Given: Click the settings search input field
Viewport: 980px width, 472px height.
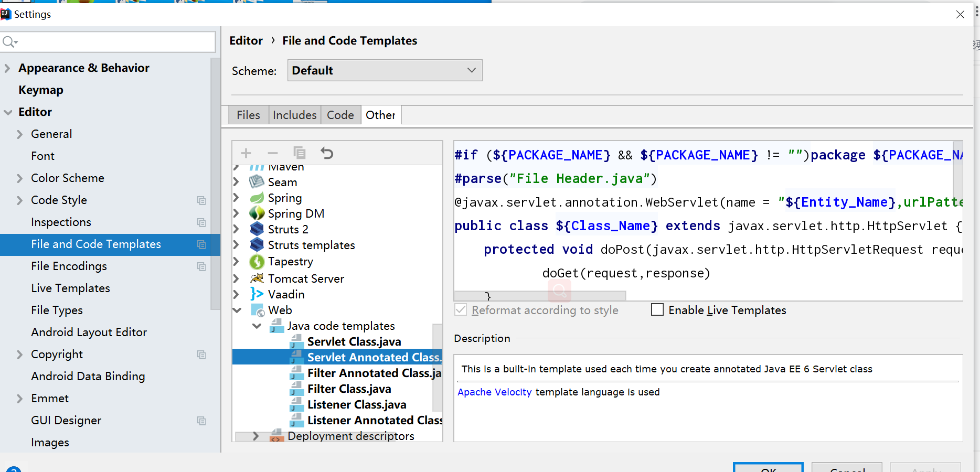Looking at the screenshot, I should coord(108,41).
